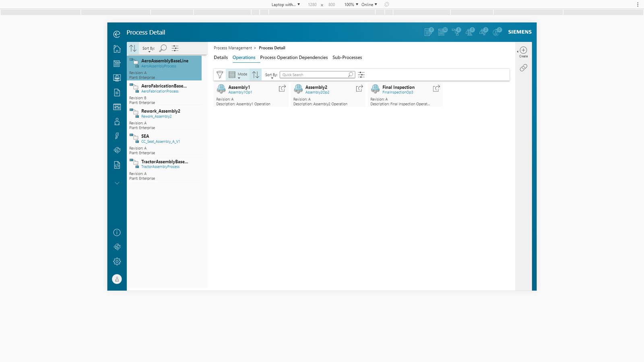This screenshot has width=644, height=362.
Task: Open the device toolbar three-dot menu
Action: 638,4
